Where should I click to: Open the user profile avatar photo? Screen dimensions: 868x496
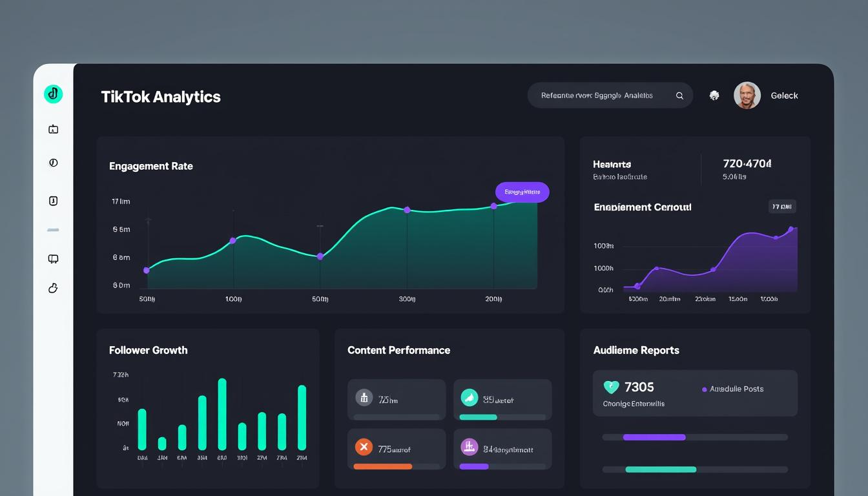[x=747, y=95]
